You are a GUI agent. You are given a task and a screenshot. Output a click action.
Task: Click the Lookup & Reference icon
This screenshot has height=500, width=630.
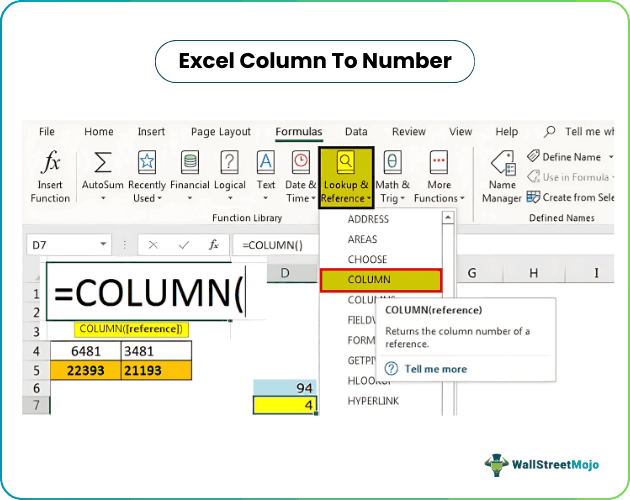(x=346, y=162)
